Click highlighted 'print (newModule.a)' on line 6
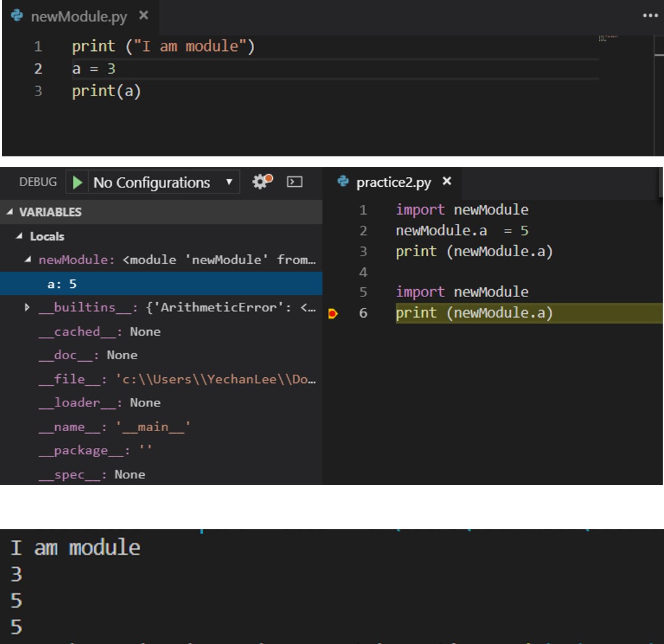The height and width of the screenshot is (644, 664). [474, 313]
